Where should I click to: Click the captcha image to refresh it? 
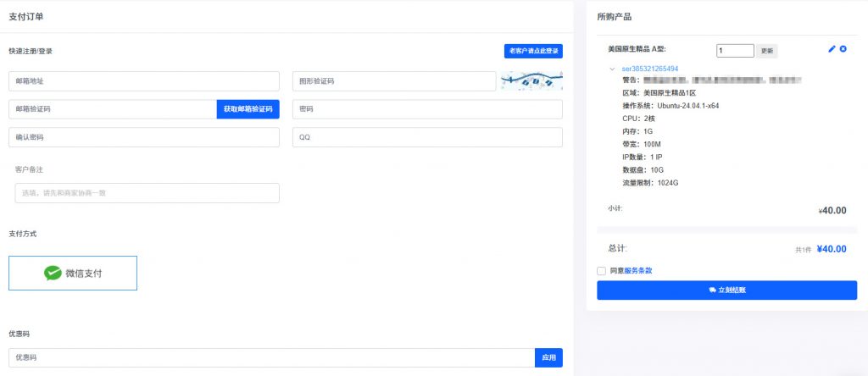pos(532,80)
